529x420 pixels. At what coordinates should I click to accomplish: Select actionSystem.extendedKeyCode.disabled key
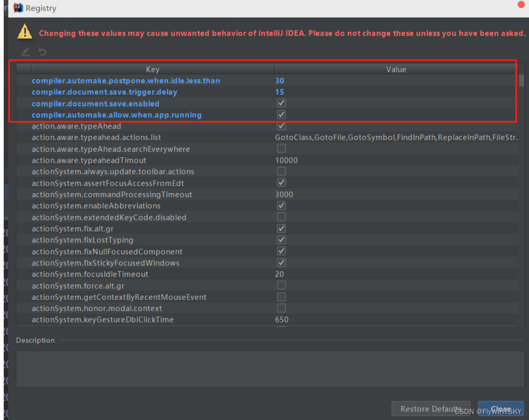pos(109,218)
